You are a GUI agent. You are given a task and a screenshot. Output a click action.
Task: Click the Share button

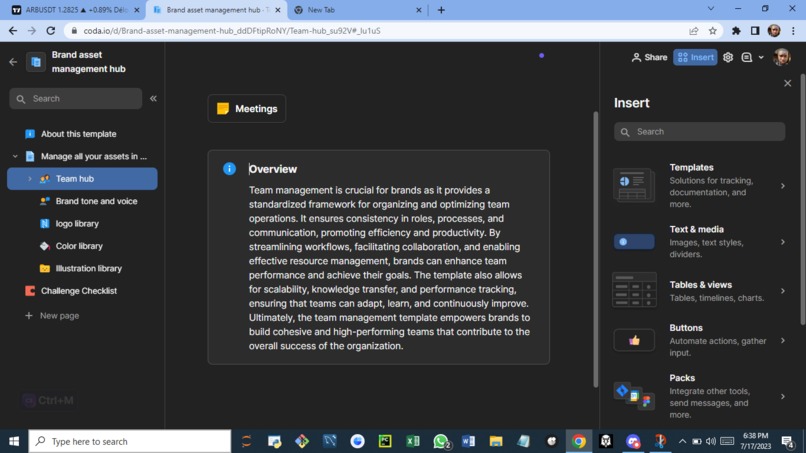click(649, 57)
